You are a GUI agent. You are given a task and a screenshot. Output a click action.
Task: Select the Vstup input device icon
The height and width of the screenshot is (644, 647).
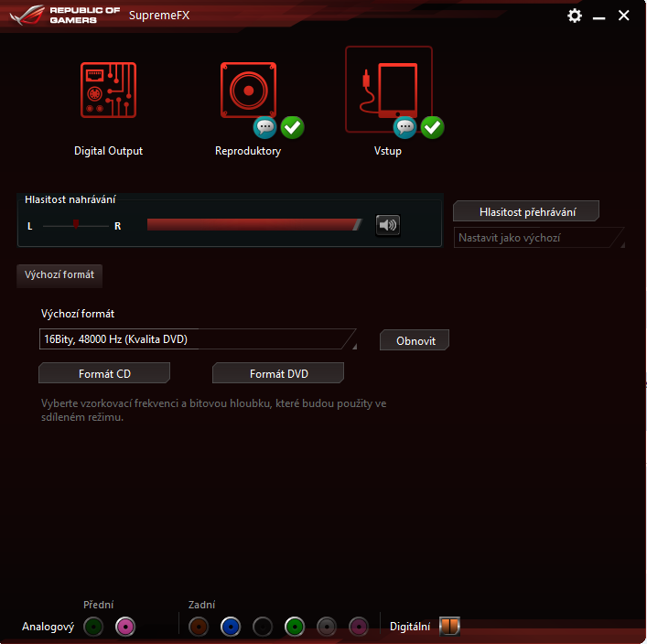point(389,90)
